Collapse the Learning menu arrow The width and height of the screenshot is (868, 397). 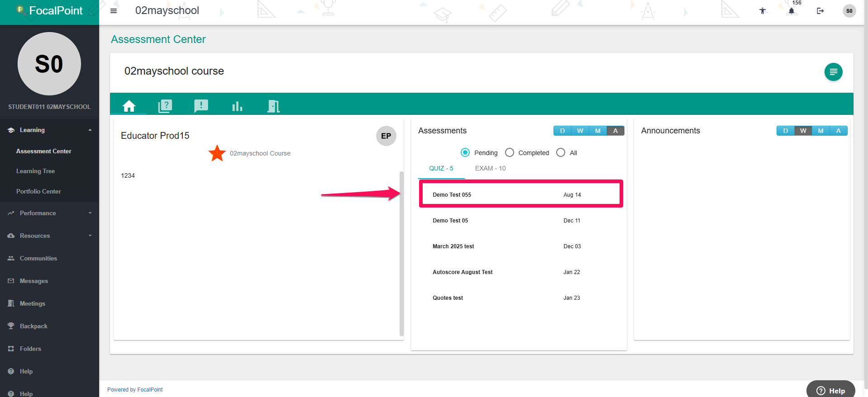[x=90, y=130]
